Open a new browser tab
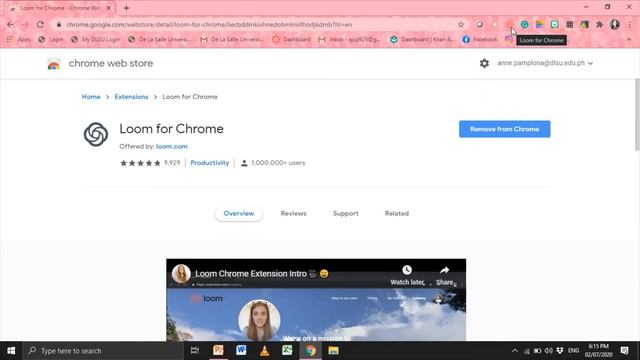640x360 pixels. coord(126,8)
